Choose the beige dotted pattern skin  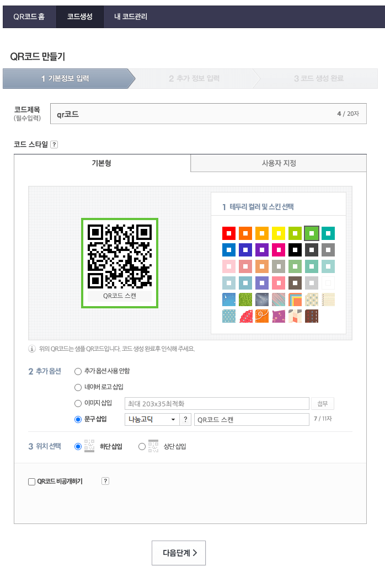click(312, 300)
